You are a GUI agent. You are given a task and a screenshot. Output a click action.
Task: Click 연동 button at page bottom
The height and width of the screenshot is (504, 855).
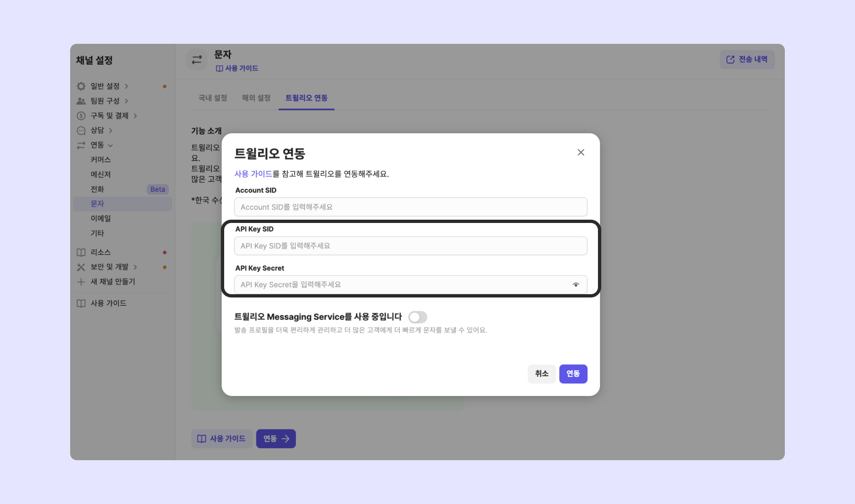tap(276, 439)
